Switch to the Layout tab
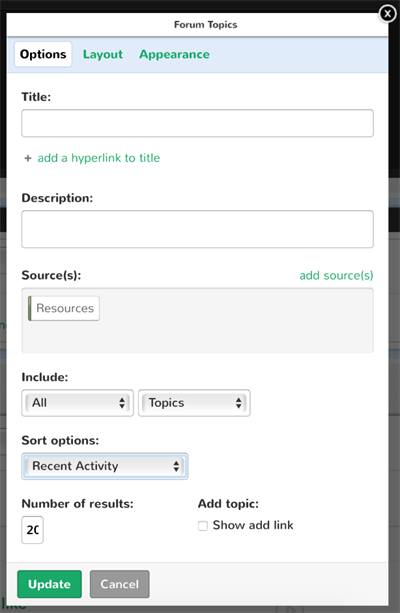 tap(103, 54)
